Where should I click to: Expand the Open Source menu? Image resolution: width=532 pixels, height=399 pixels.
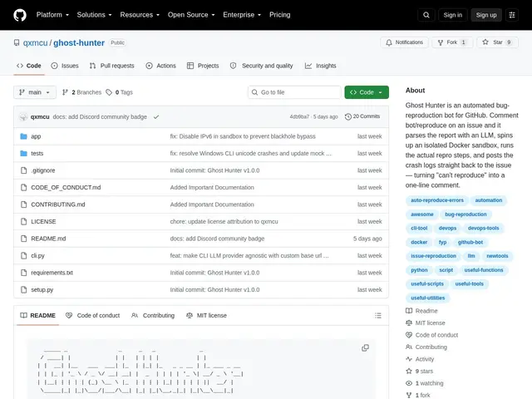[x=191, y=15]
